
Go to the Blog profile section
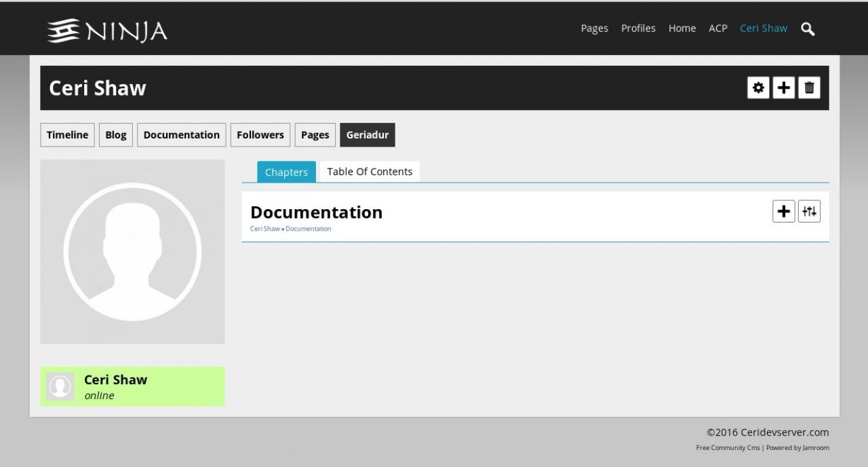pyautogui.click(x=116, y=135)
